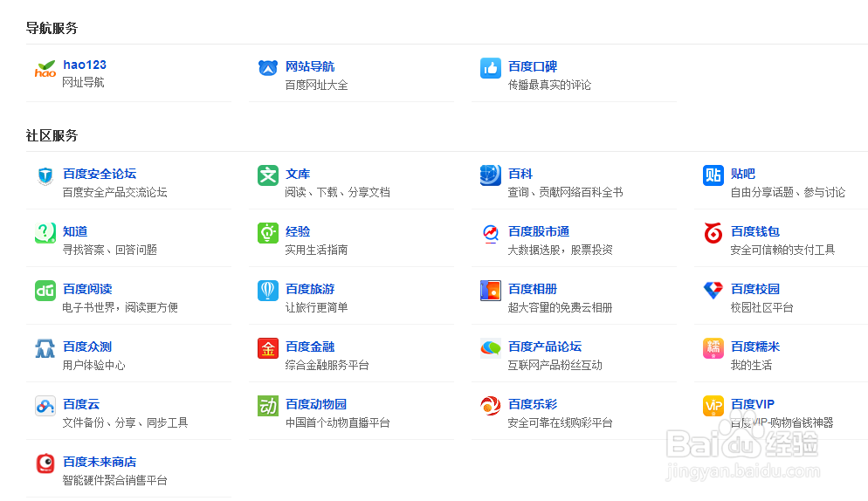868x501 pixels.
Task: Open the 百度云 link
Action: coord(81,404)
